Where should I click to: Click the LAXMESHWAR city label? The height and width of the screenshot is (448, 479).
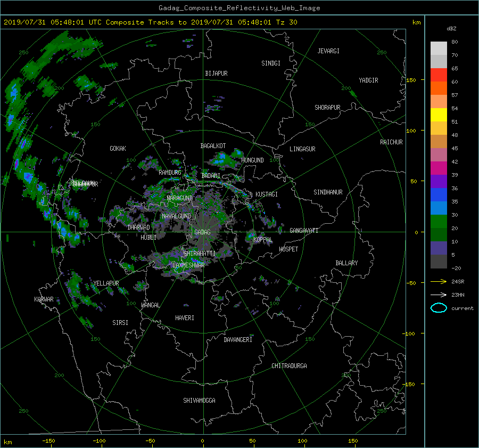point(188,265)
